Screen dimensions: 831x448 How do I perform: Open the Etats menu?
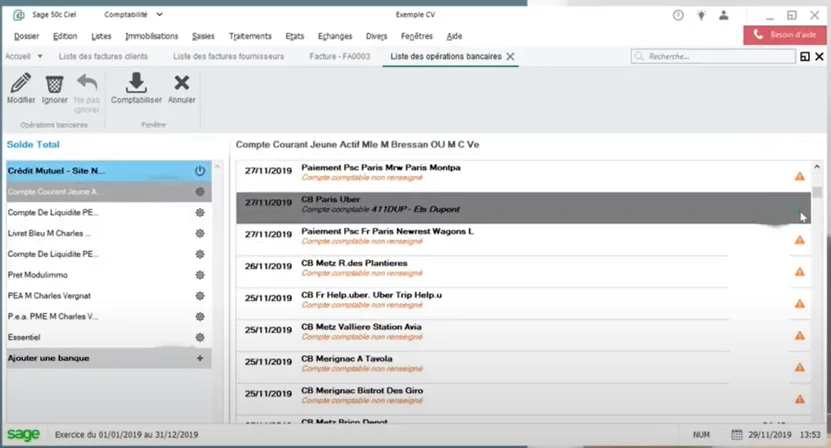coord(295,36)
